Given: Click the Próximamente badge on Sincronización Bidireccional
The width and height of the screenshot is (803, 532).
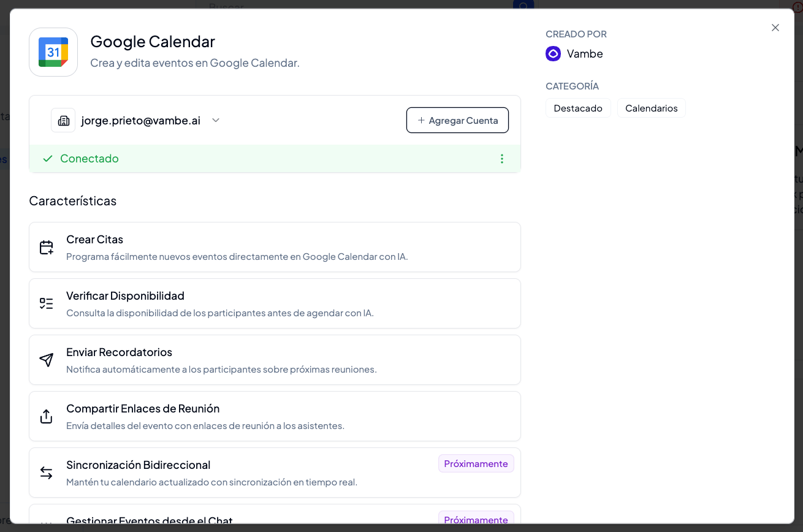Looking at the screenshot, I should pos(476,464).
